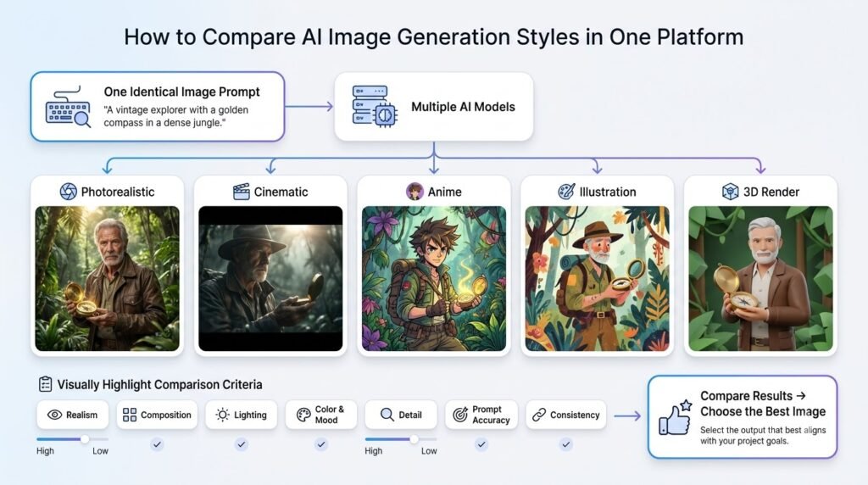Open the Illustration explorer image
The height and width of the screenshot is (485, 868).
pos(598,278)
